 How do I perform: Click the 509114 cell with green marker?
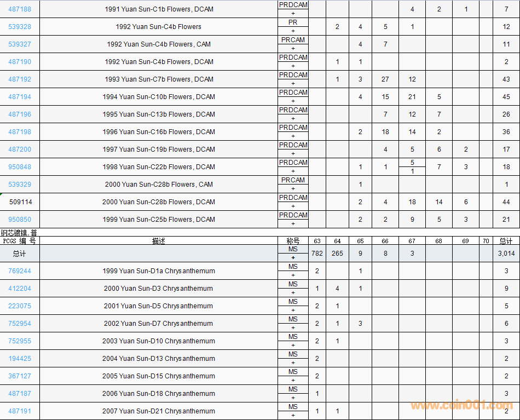pyautogui.click(x=20, y=202)
